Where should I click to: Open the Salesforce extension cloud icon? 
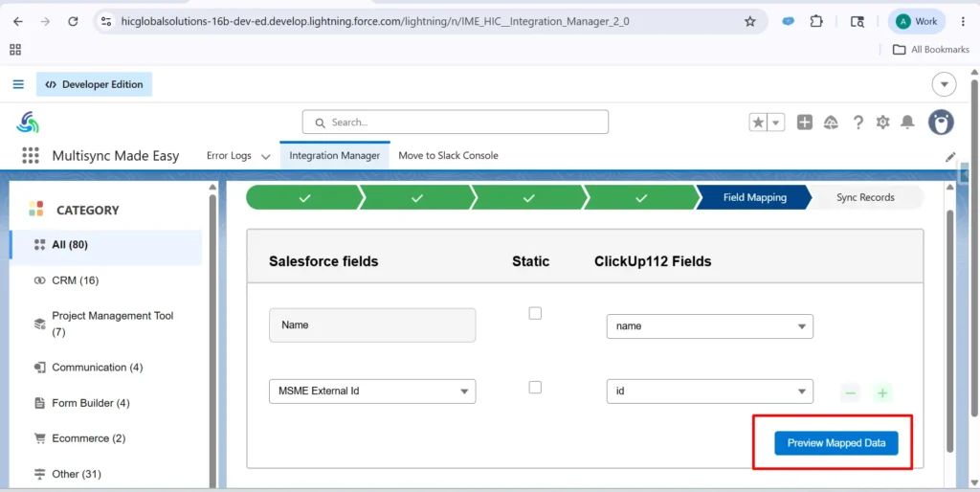[789, 21]
